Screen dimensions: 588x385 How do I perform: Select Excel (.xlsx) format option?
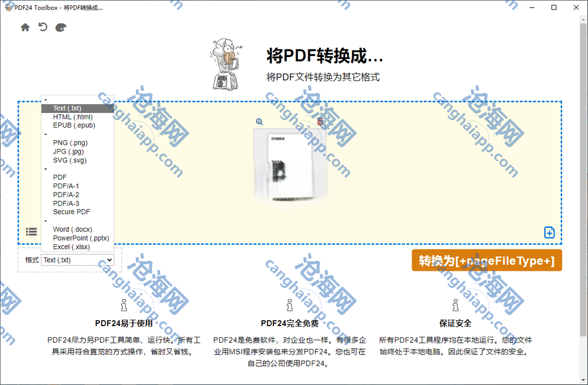[x=71, y=247]
